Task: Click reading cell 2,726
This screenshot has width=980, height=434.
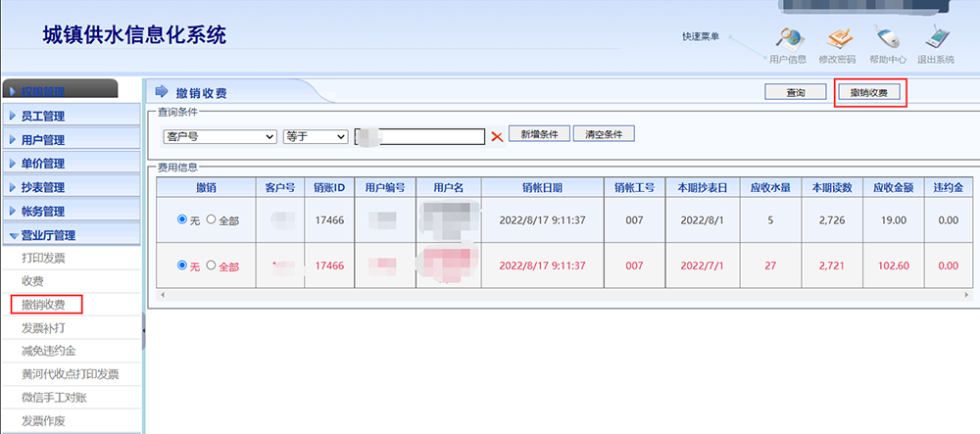Action: click(830, 219)
